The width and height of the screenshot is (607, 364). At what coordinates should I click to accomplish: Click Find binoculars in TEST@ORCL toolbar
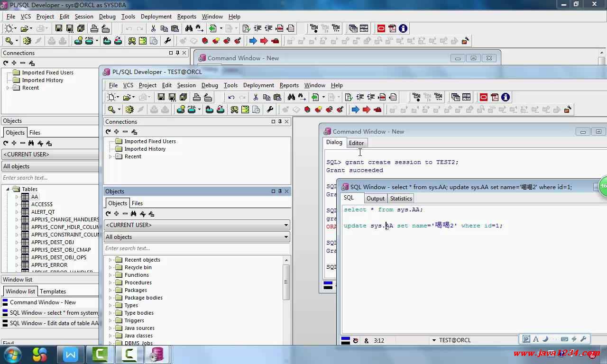tap(291, 97)
